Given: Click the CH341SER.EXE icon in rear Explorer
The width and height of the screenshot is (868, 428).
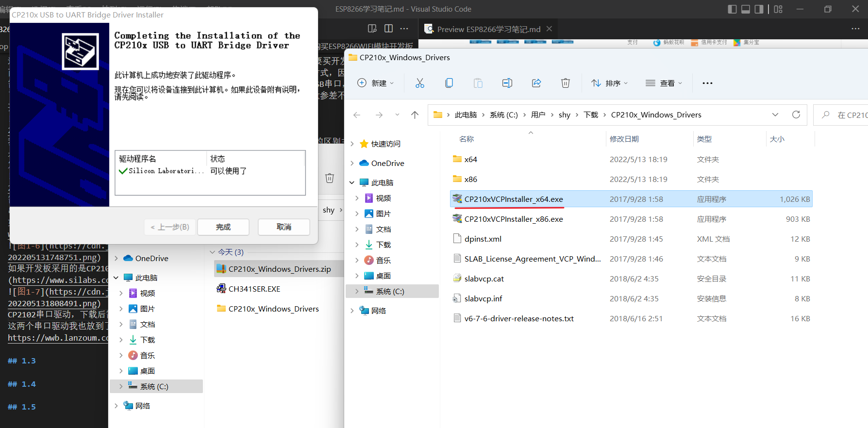Looking at the screenshot, I should pyautogui.click(x=221, y=289).
